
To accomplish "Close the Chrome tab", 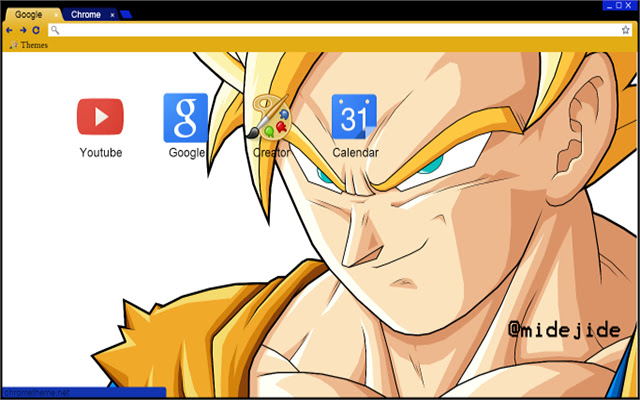I will (x=113, y=15).
